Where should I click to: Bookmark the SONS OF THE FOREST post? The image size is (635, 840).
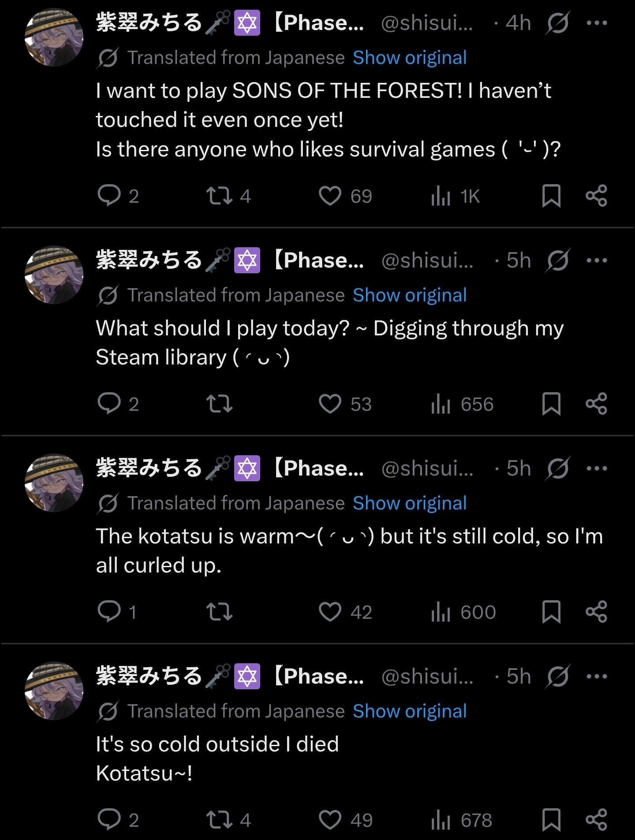[551, 196]
